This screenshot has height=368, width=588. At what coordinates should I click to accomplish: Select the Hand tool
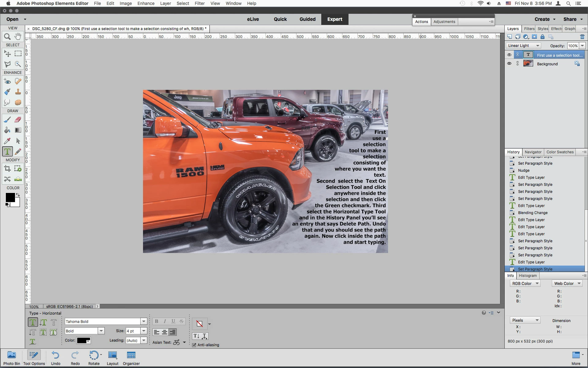point(18,36)
